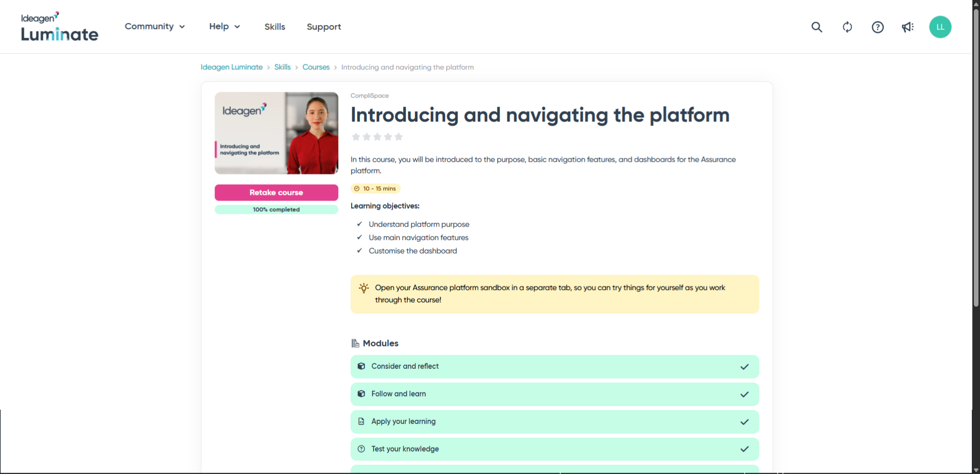Open the search magnifier icon
Image resolution: width=980 pixels, height=474 pixels.
tap(817, 27)
